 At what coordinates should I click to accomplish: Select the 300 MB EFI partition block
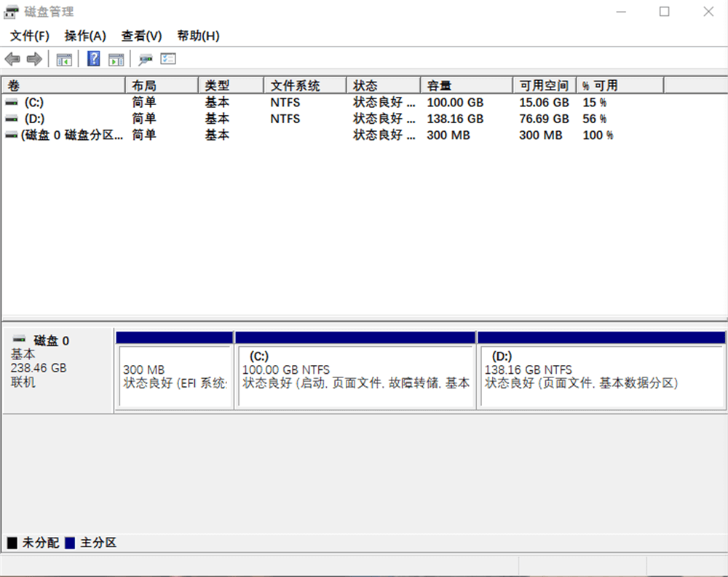(x=175, y=376)
